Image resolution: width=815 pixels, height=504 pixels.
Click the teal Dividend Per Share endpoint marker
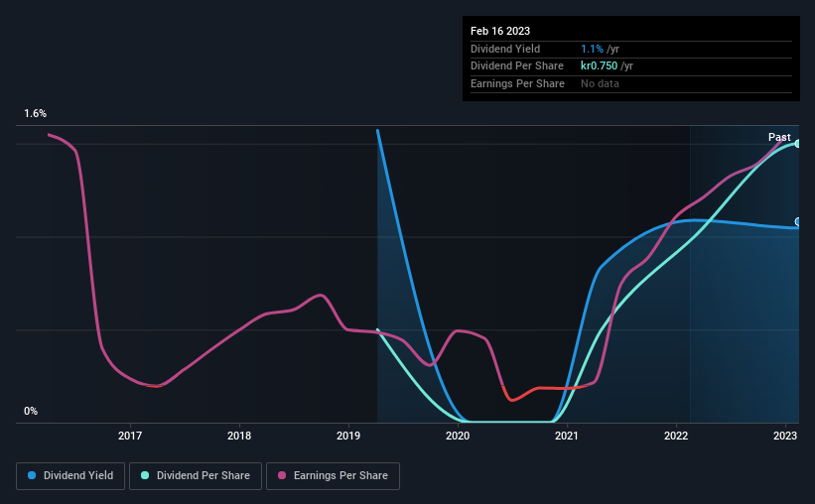coord(798,144)
